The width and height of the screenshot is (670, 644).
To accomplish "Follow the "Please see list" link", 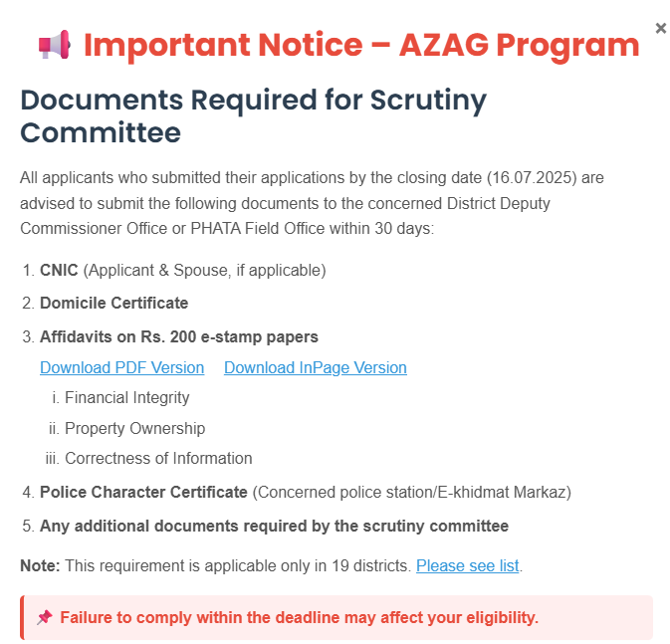I will tap(467, 566).
